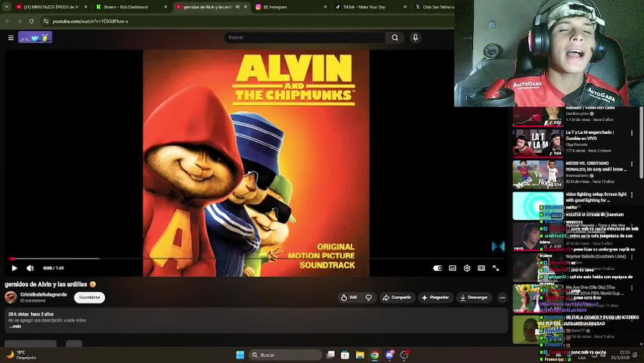This screenshot has height=363, width=644.
Task: Click the sidebar scrollbar beside recommended videos
Action: (x=641, y=142)
